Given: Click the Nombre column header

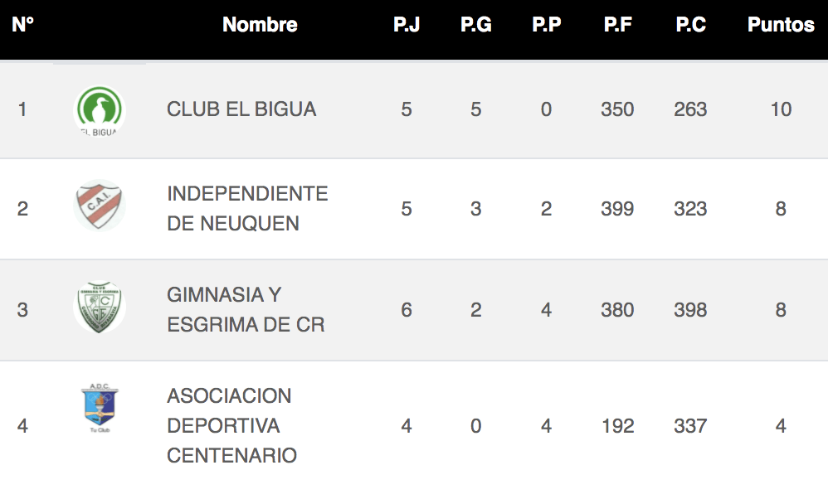Looking at the screenshot, I should tap(260, 25).
